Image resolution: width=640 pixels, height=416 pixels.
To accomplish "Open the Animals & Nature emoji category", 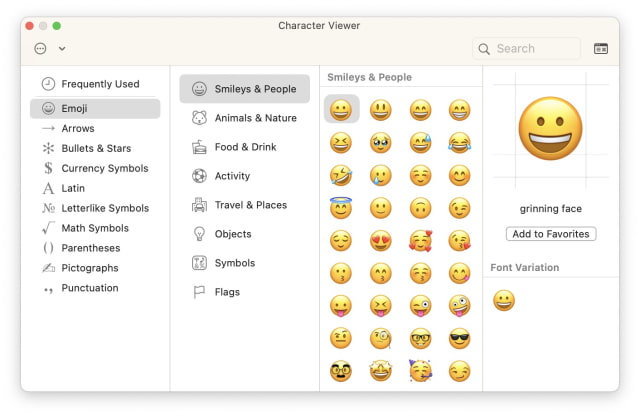I will pyautogui.click(x=255, y=118).
